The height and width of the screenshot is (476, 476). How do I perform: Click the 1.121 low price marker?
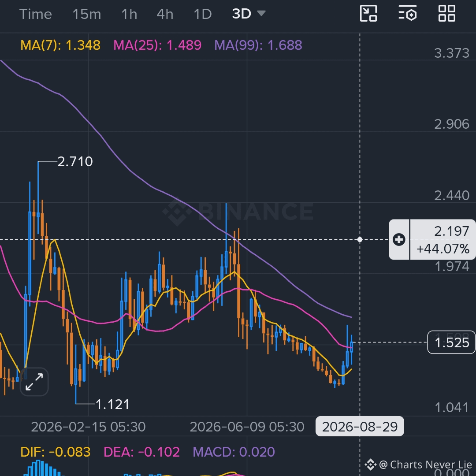pyautogui.click(x=112, y=404)
